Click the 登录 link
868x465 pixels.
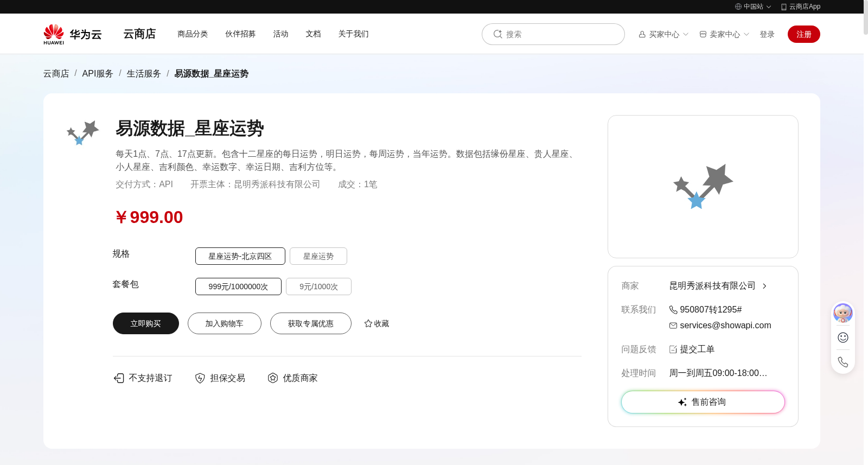coord(767,34)
